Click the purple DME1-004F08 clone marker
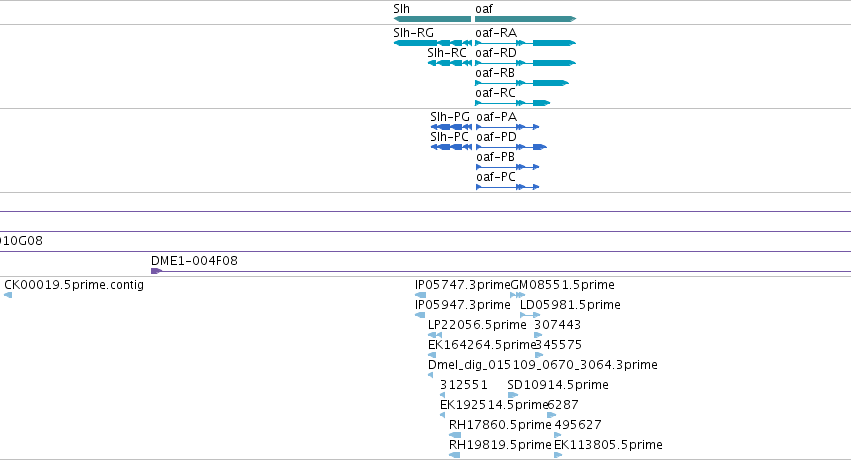 156,271
